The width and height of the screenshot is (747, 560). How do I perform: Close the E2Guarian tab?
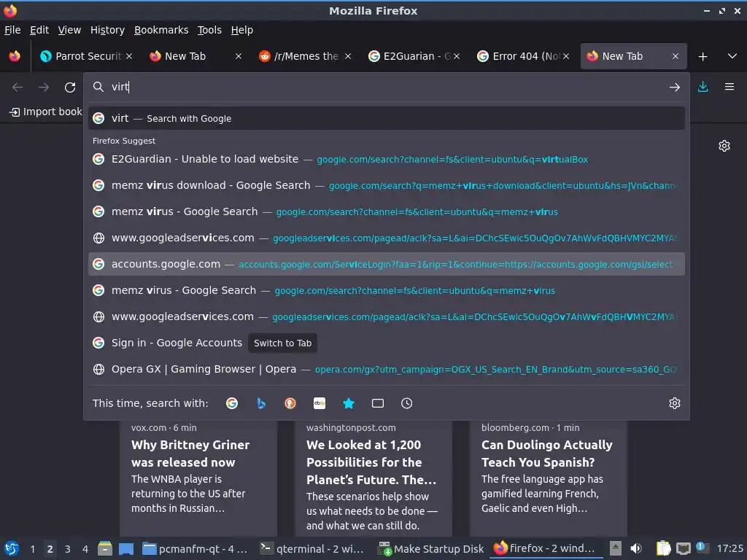[457, 56]
